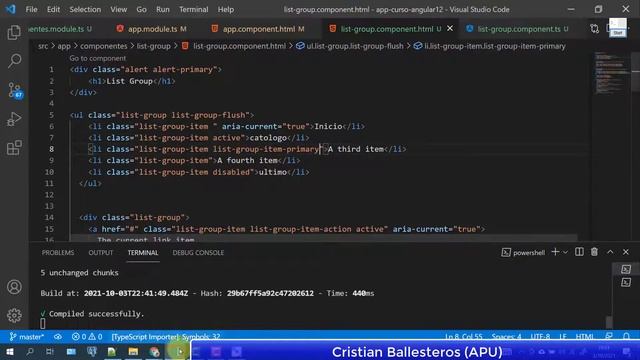Click 'app' breadcrumb segment
Screen dimensions: 640x360
click(x=64, y=46)
